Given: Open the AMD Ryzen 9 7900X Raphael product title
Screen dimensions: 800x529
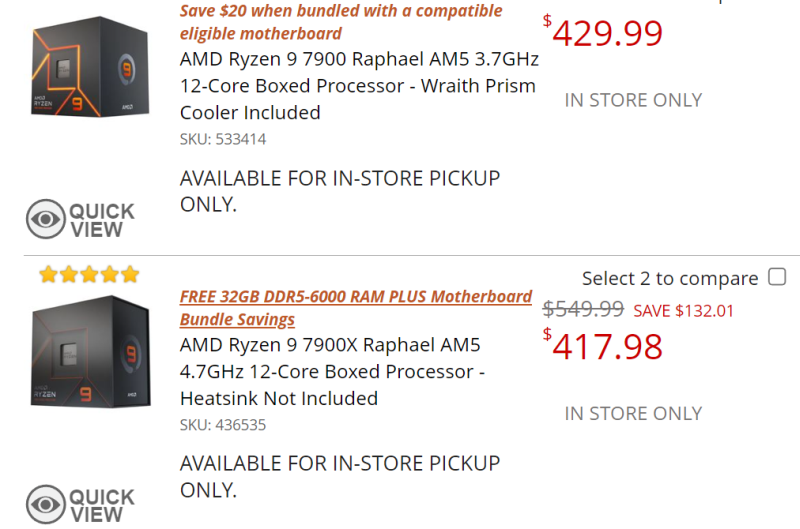Looking at the screenshot, I should click(x=330, y=371).
